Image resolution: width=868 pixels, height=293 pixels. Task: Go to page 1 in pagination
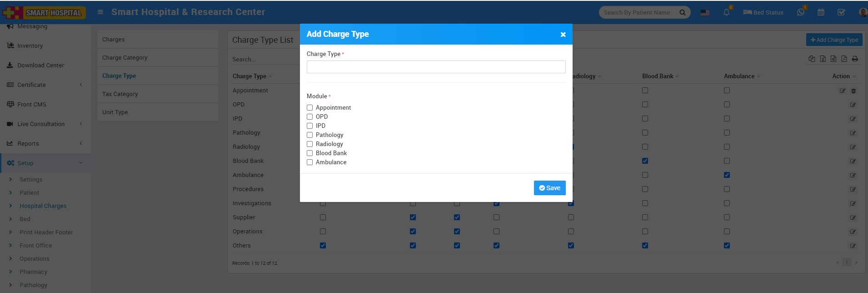click(847, 263)
